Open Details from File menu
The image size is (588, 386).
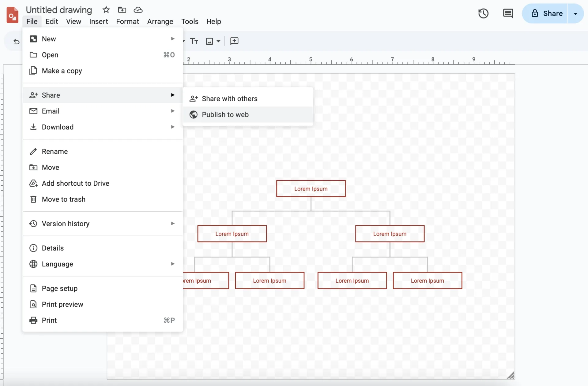[x=103, y=248]
